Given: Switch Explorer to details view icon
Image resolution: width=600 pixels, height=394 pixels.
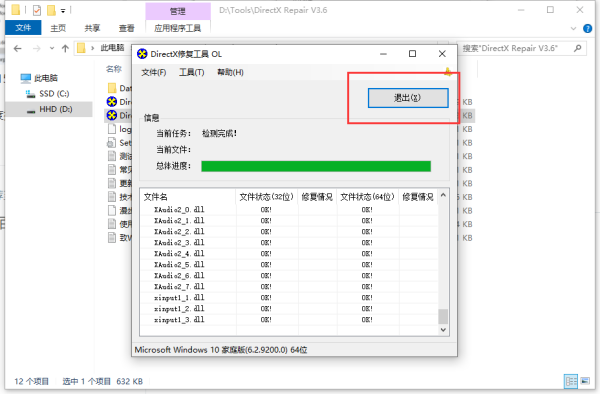Looking at the screenshot, I should pyautogui.click(x=571, y=381).
